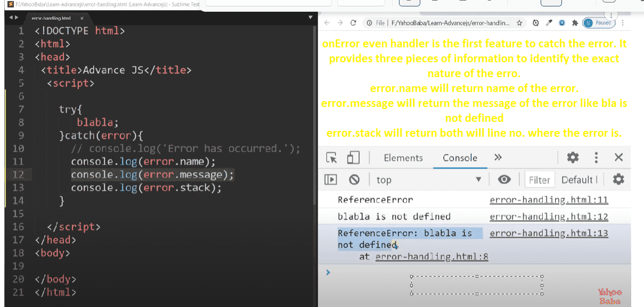Open Sublime Text tab list dropdown arrow
Image resolution: width=644 pixels, height=307 pixels.
point(311,18)
